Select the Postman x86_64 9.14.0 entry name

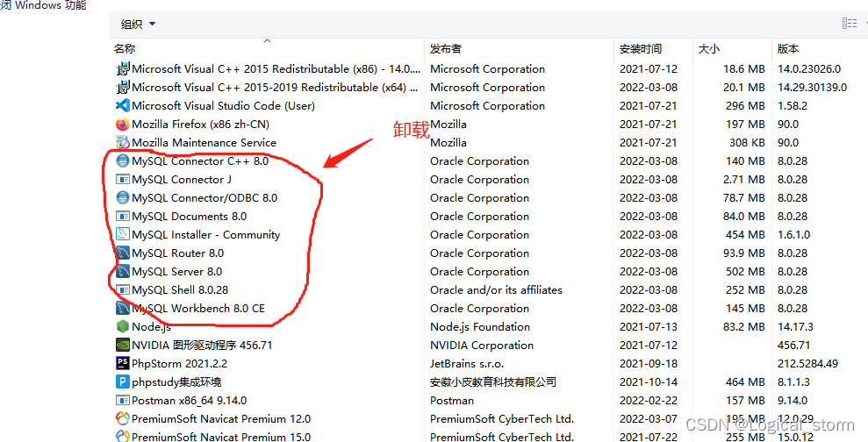[x=190, y=401]
